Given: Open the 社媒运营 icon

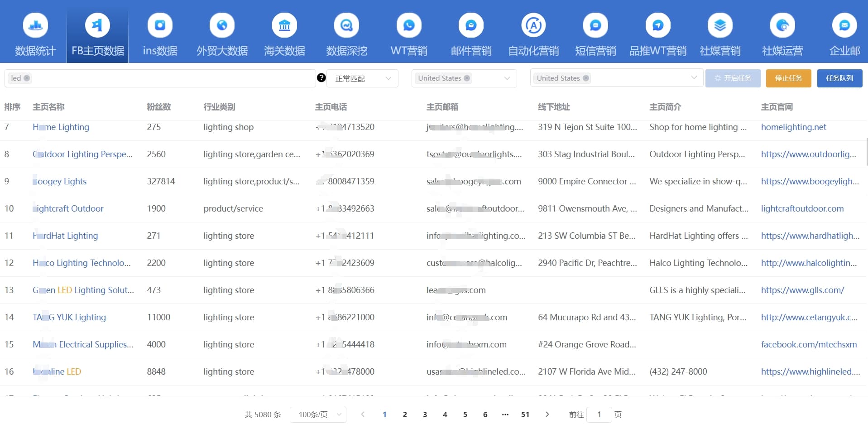Looking at the screenshot, I should click(782, 25).
